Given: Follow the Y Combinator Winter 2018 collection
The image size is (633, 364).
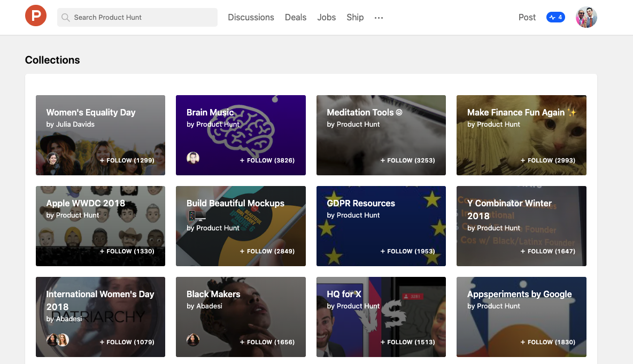Looking at the screenshot, I should 548,251.
